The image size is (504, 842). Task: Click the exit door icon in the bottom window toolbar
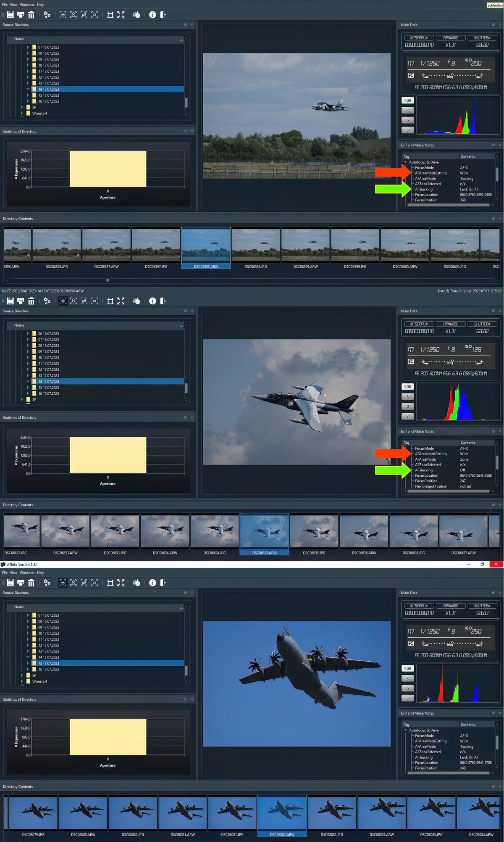tap(163, 583)
